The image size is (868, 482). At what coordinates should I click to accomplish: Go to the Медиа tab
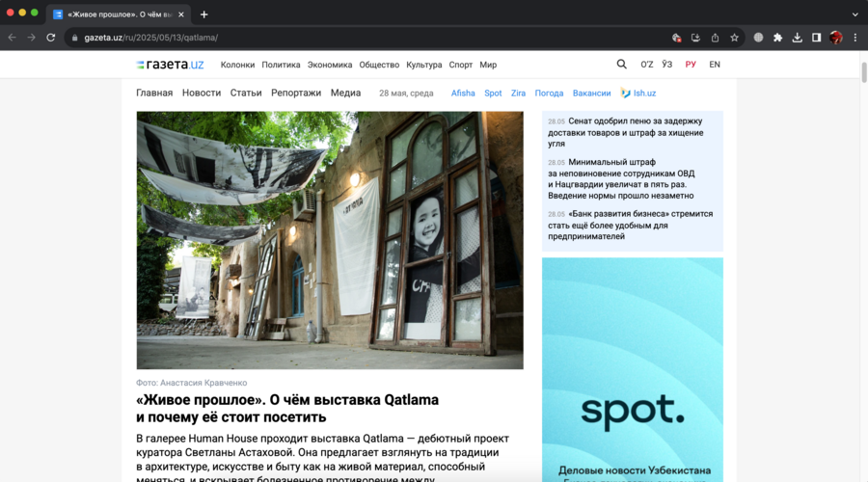point(345,93)
